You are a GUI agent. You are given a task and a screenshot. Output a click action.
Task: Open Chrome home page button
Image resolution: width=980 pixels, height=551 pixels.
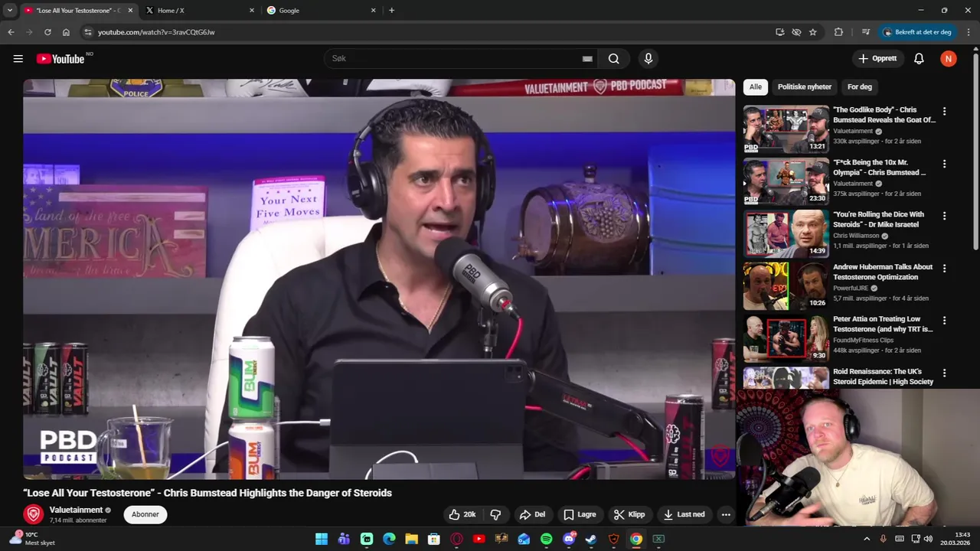pyautogui.click(x=66, y=32)
